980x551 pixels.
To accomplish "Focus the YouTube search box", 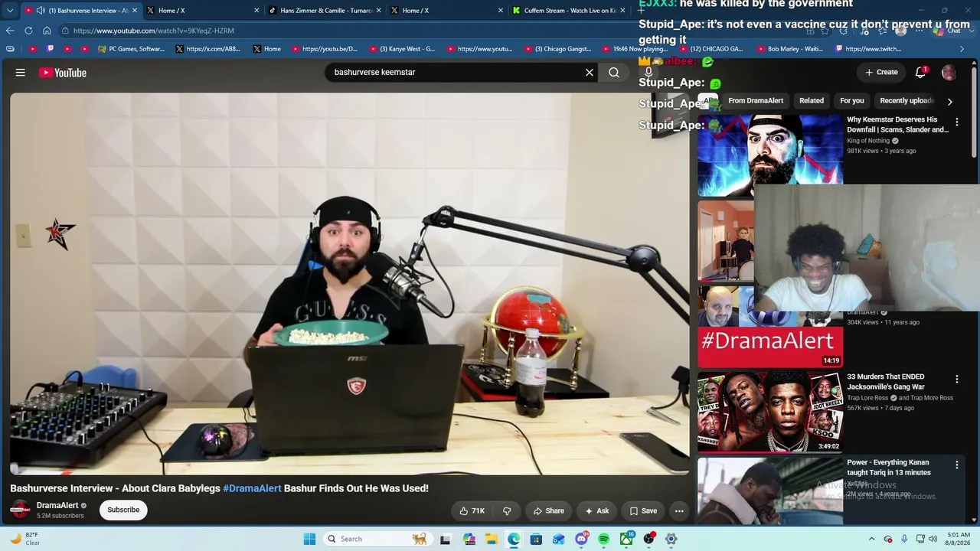I will click(456, 73).
